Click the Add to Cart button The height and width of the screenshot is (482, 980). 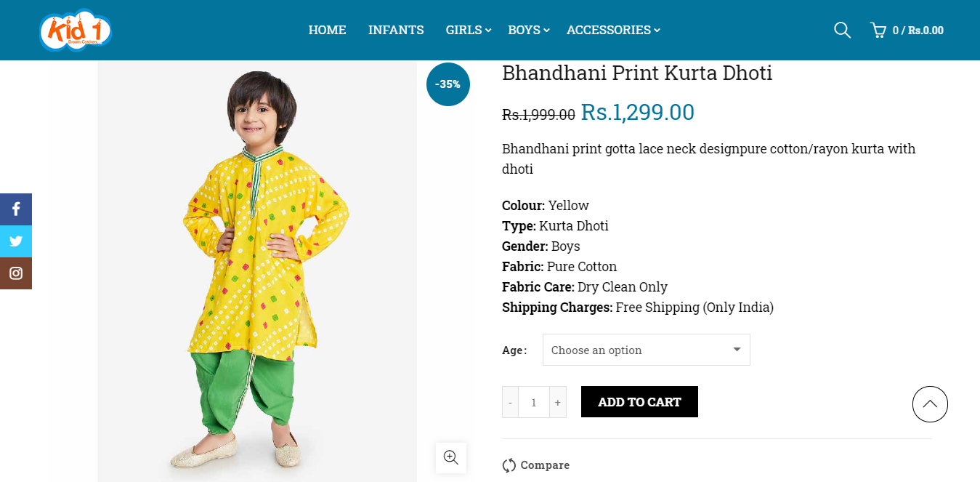(639, 402)
